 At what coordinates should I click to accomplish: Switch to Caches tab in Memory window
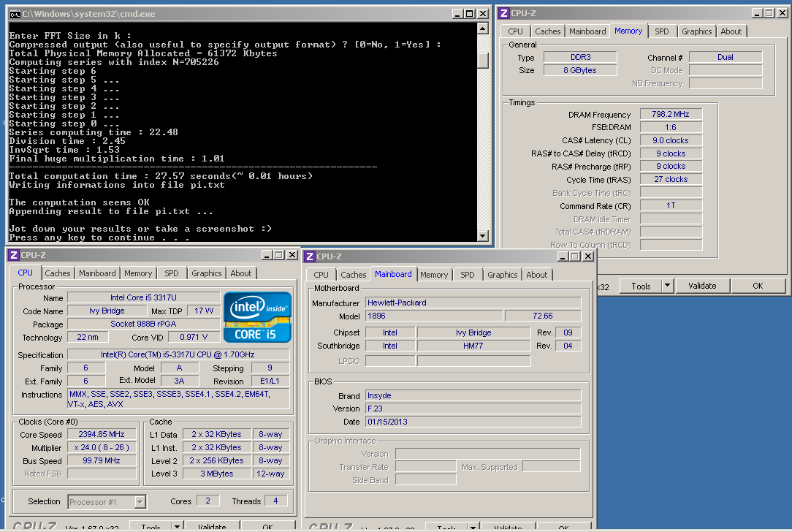(547, 31)
